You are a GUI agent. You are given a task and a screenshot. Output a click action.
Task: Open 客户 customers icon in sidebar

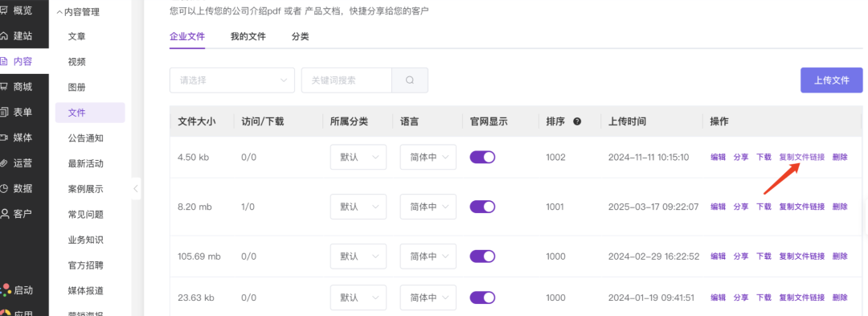pyautogui.click(x=4, y=214)
